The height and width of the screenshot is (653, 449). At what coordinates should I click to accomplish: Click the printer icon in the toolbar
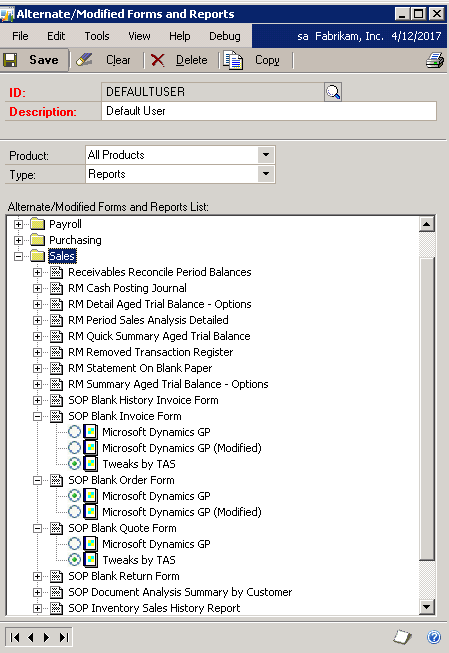[435, 60]
